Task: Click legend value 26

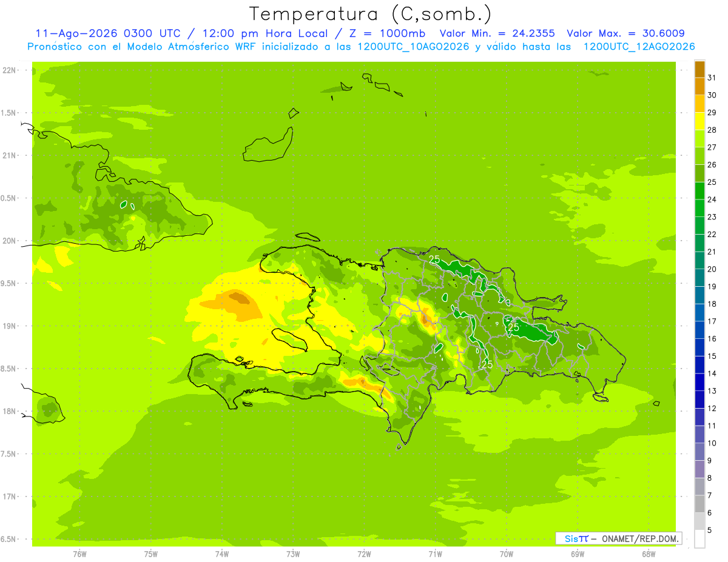Action: tap(712, 165)
